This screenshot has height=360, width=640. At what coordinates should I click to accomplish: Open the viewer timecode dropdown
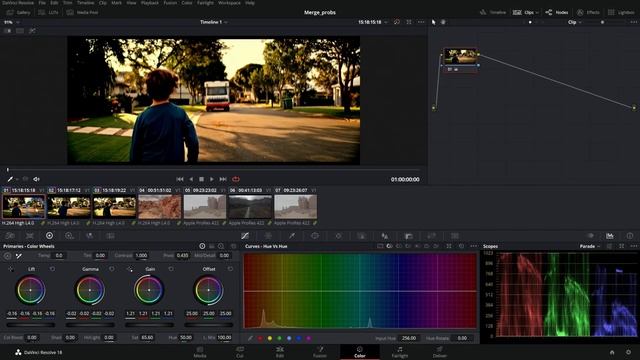tap(386, 22)
